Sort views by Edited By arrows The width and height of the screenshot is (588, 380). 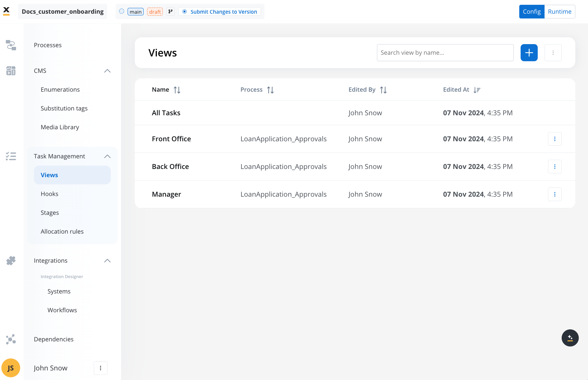[x=383, y=90]
